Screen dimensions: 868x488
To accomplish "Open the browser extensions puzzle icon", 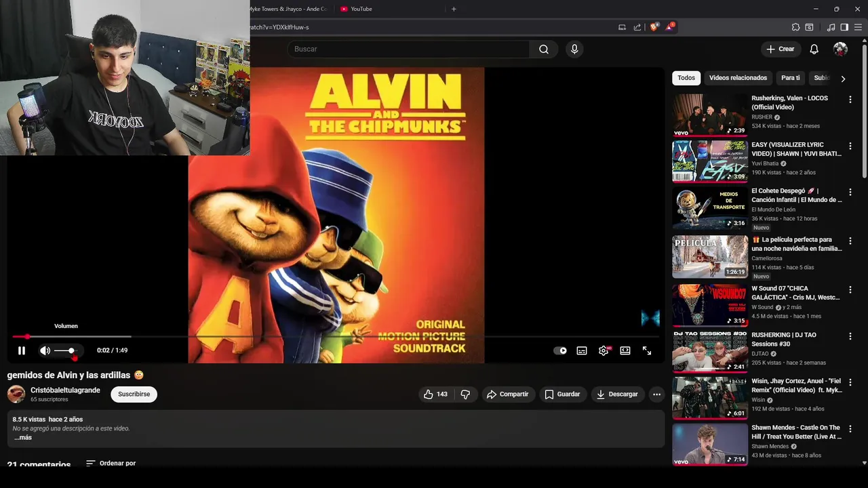I will click(795, 27).
